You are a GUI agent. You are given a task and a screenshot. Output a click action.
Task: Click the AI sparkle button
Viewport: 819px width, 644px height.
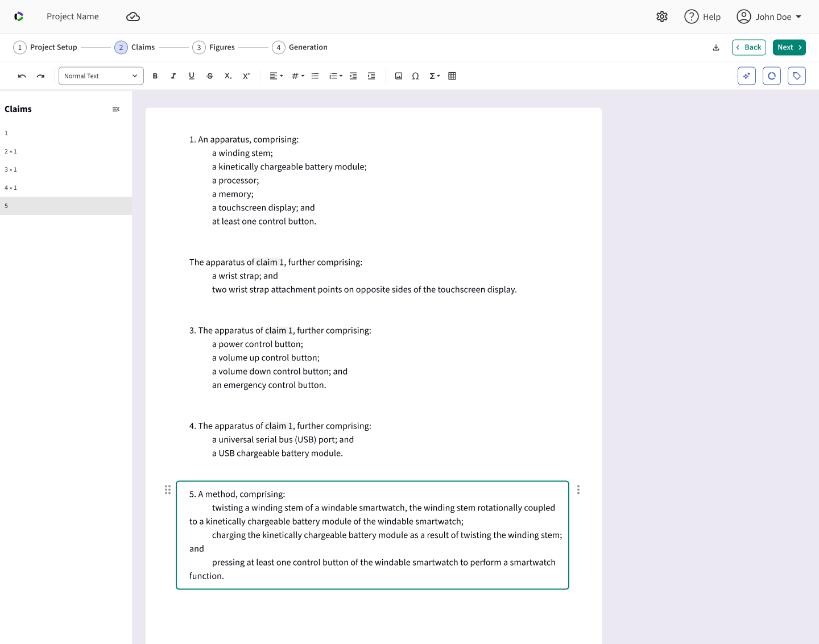pos(747,76)
